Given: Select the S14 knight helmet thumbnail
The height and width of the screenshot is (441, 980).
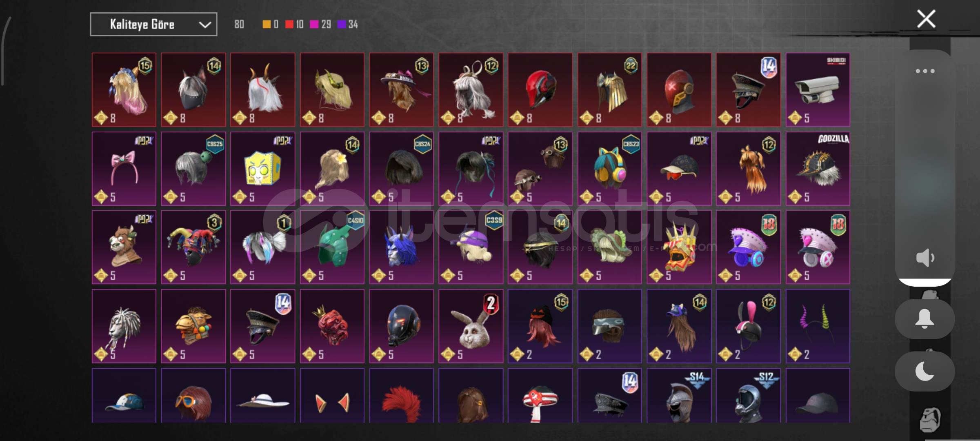Looking at the screenshot, I should 679,395.
